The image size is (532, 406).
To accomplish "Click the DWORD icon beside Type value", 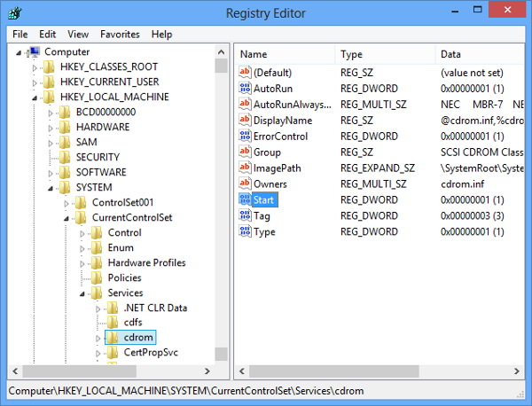I will [245, 231].
